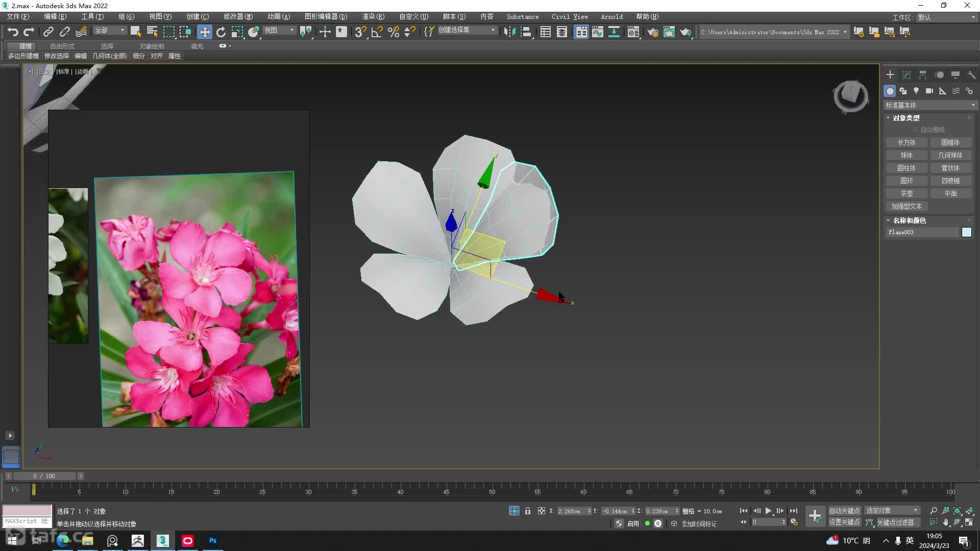Open the 工作区 默认 workspace dropdown
This screenshot has height=551, width=980.
pyautogui.click(x=946, y=17)
